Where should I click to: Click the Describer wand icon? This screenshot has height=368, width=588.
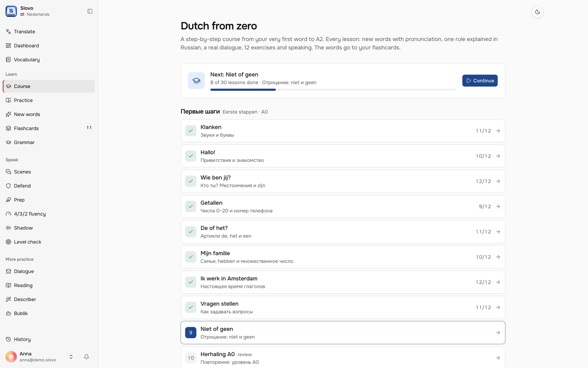(8, 299)
